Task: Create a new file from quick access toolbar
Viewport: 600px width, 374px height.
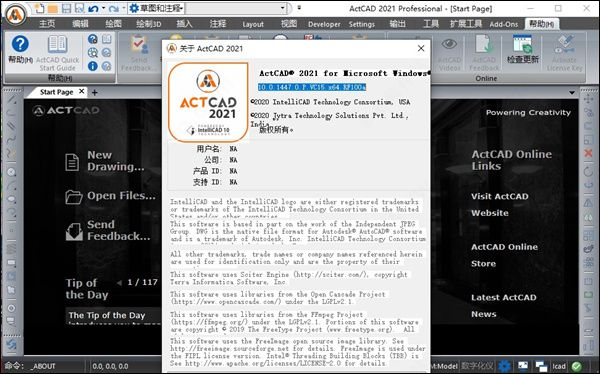Action: [x=39, y=8]
